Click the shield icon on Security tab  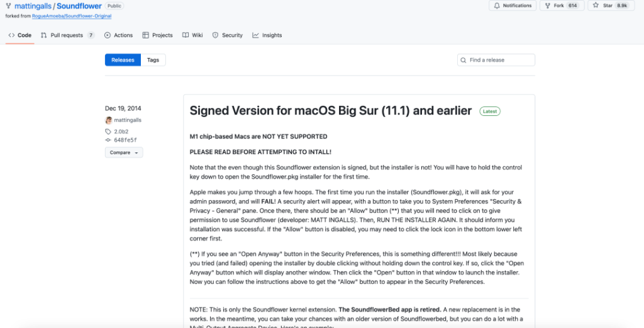(216, 35)
